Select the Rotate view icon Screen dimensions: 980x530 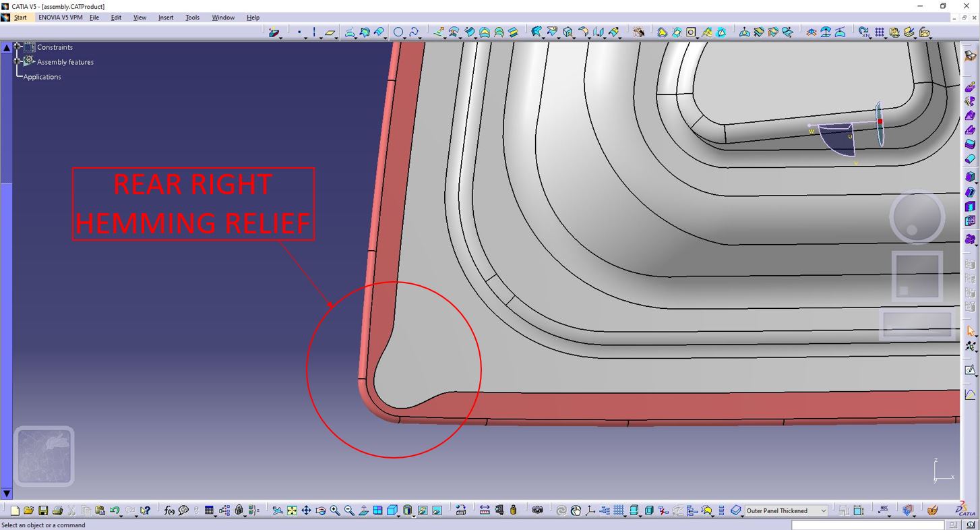tap(320, 511)
